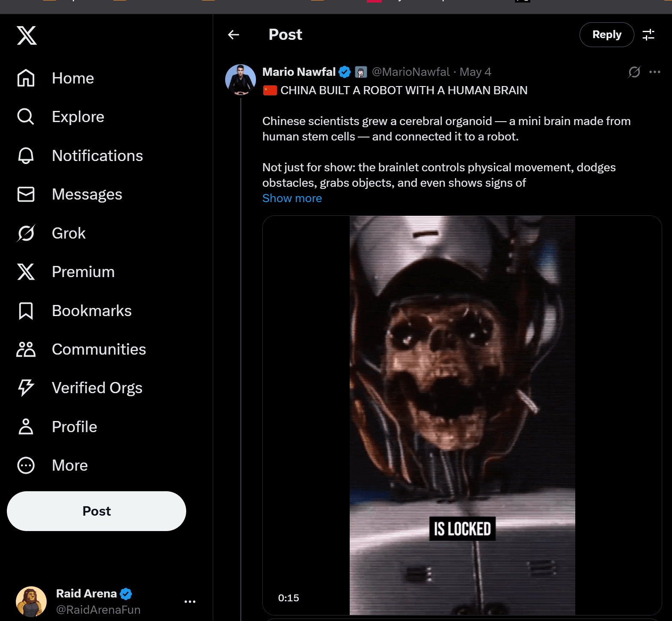Open the Home icon in sidebar
The image size is (672, 621).
(x=26, y=78)
